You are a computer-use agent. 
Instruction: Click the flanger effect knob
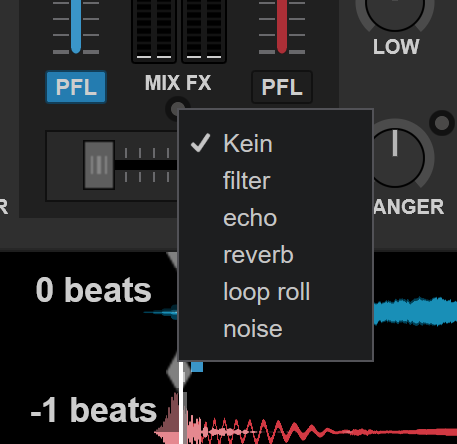click(395, 157)
